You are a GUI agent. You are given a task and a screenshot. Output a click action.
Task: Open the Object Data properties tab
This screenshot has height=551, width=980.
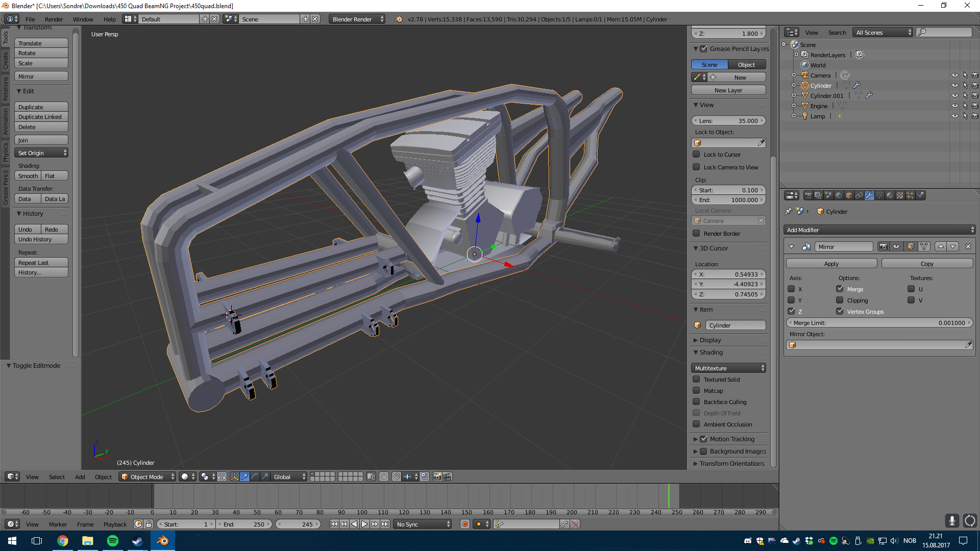879,195
